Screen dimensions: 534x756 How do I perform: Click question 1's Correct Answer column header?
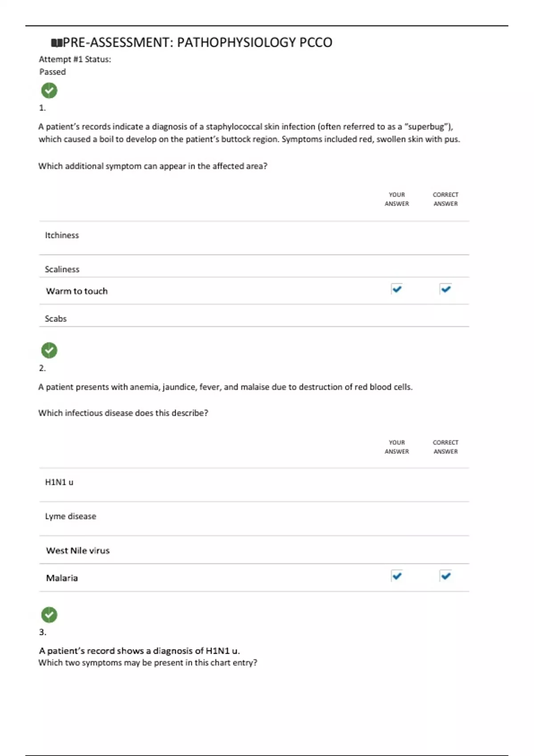tap(445, 199)
